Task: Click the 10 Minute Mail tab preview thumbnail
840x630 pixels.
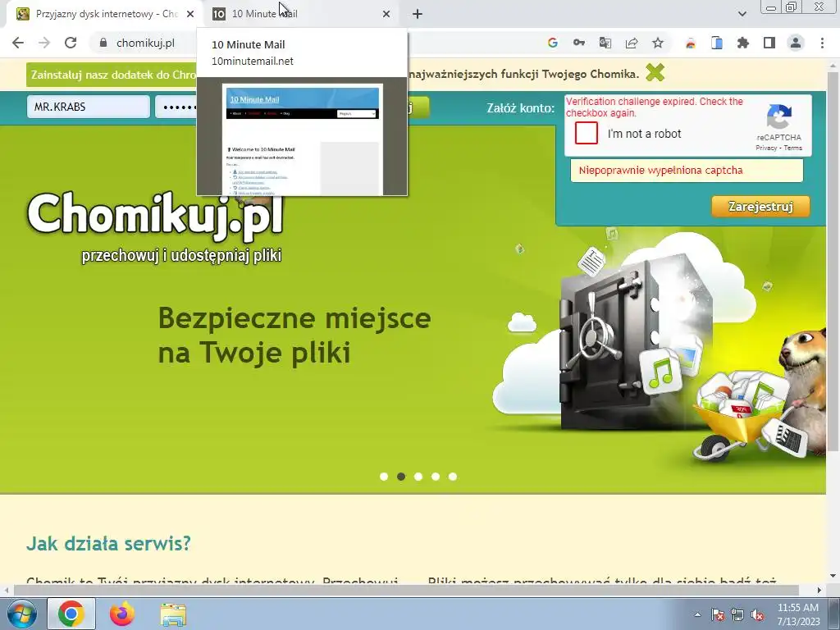Action: (302, 137)
